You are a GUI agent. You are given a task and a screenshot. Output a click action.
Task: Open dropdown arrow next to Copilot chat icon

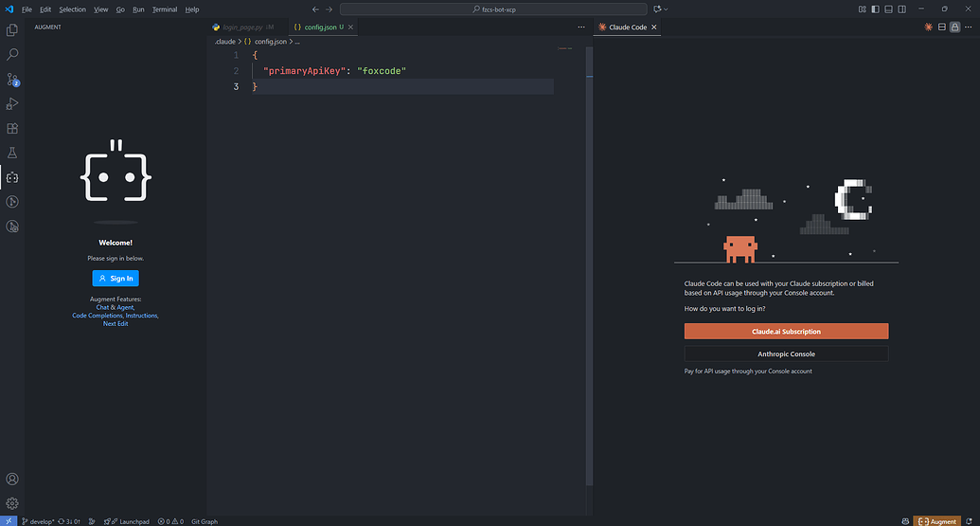click(667, 9)
